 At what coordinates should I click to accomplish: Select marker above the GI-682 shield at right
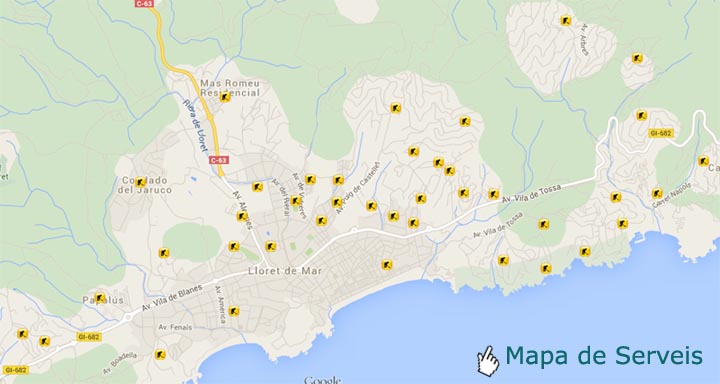tap(641, 115)
